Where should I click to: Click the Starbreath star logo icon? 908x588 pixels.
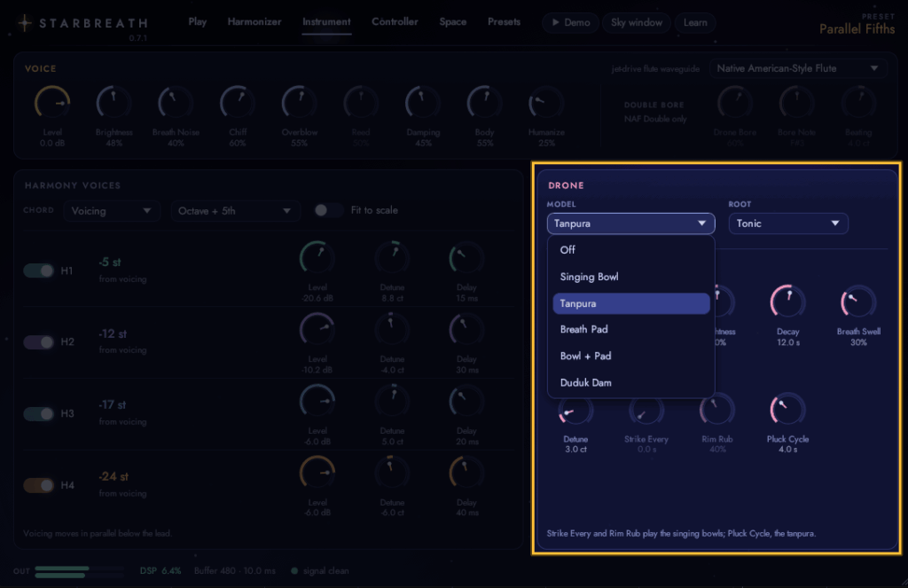(x=24, y=23)
